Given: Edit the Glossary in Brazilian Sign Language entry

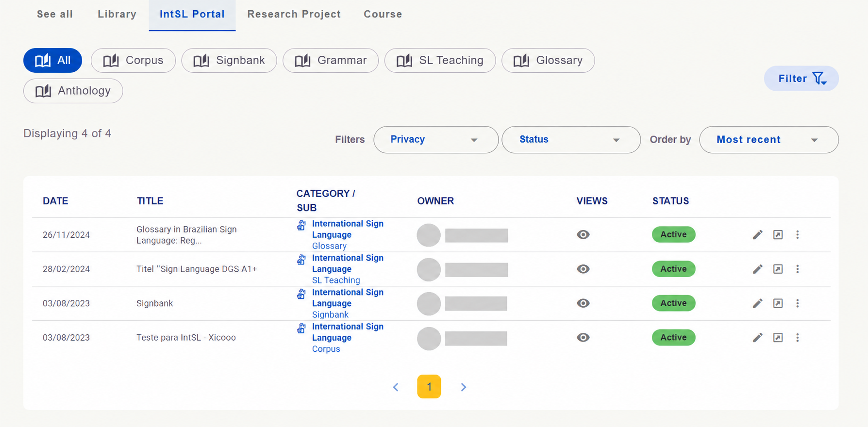Looking at the screenshot, I should pos(757,235).
